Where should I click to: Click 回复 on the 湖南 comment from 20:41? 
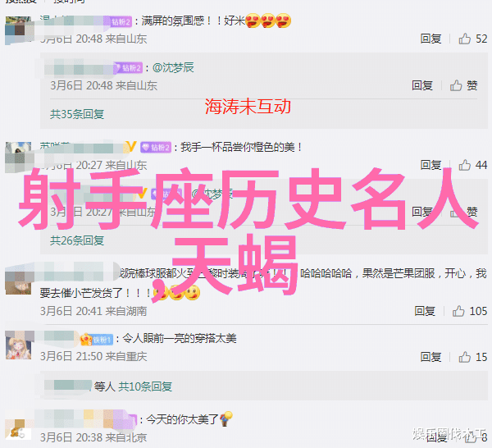pyautogui.click(x=425, y=311)
